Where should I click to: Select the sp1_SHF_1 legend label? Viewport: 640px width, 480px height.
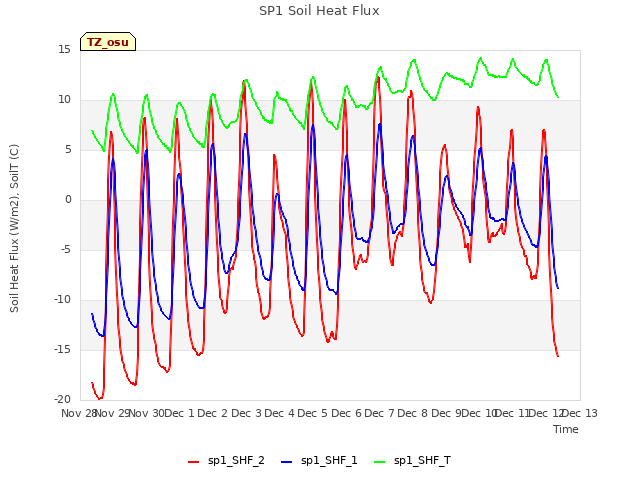pos(329,461)
